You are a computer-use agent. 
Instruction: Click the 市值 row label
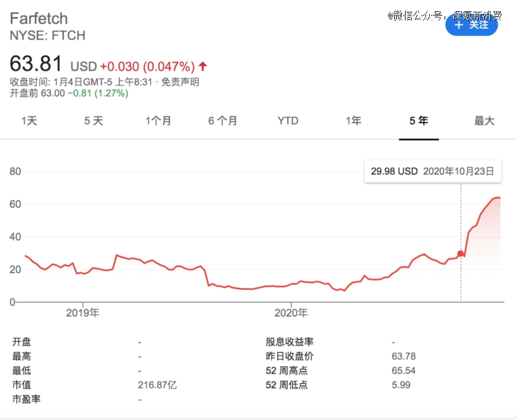coord(21,385)
